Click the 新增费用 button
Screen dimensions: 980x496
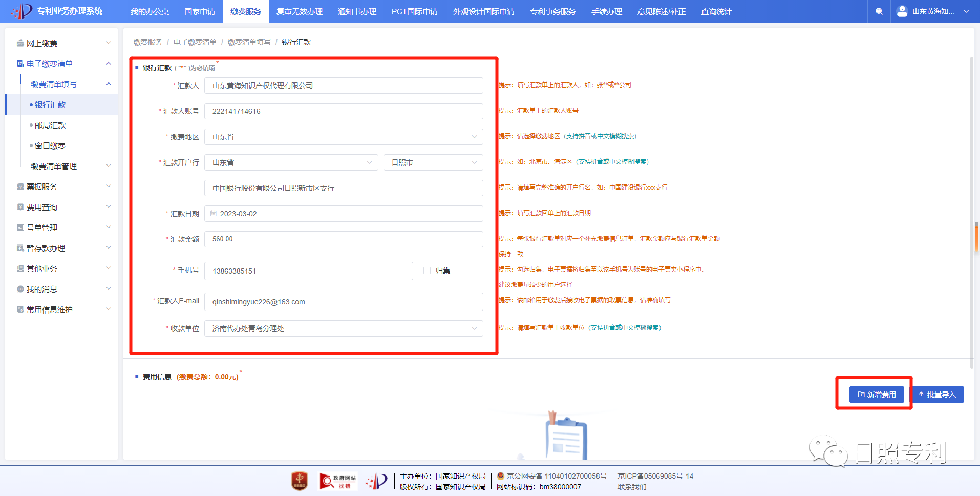(x=877, y=395)
